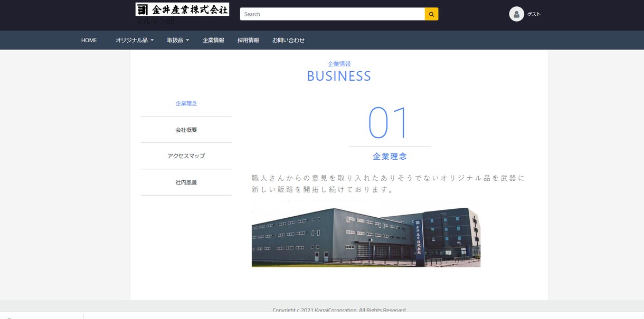Click the large 01 section number
The height and width of the screenshot is (319, 644).
point(389,122)
